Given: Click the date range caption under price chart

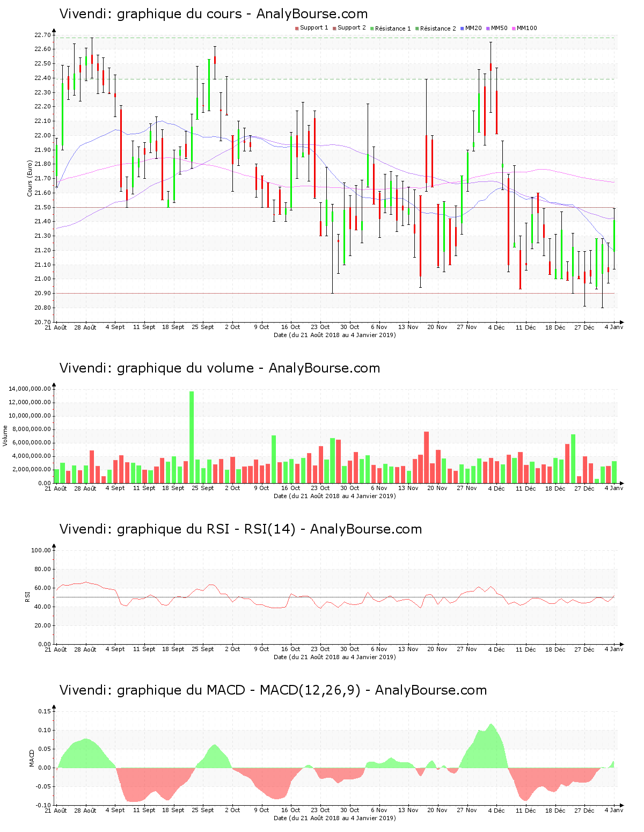Looking at the screenshot, I should coord(335,335).
